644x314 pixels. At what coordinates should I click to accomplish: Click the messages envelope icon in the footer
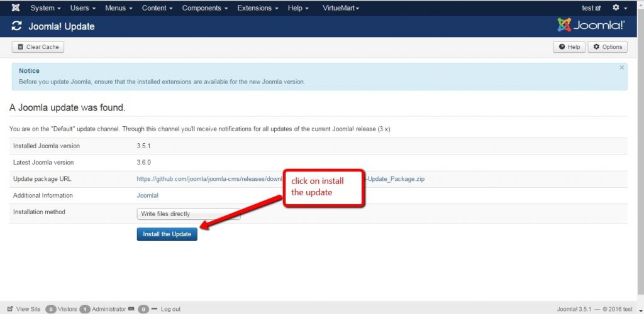131,309
